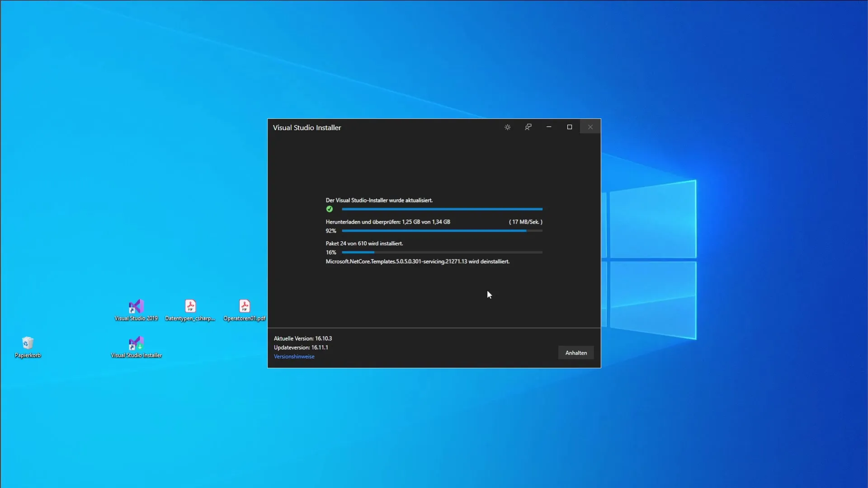Click the green checkmark of the updated installer
The width and height of the screenshot is (868, 488).
pyautogui.click(x=330, y=209)
